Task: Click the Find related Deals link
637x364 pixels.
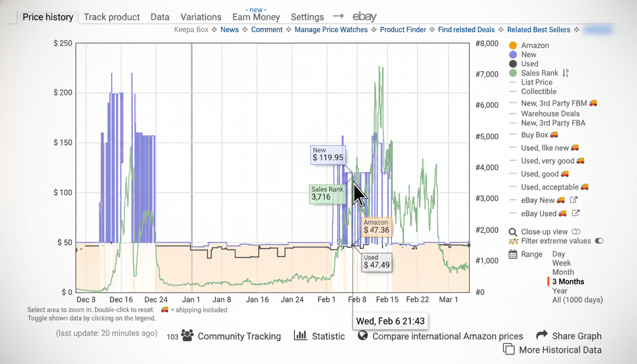Action: (x=466, y=29)
